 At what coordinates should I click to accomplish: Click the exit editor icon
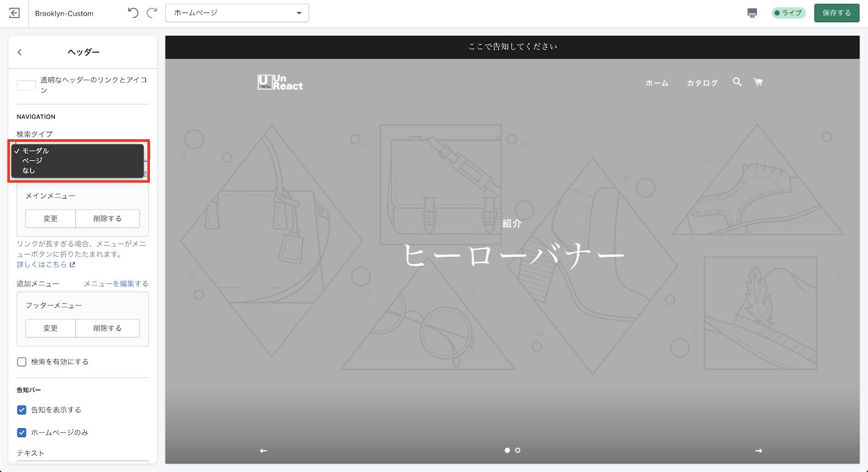tap(15, 13)
